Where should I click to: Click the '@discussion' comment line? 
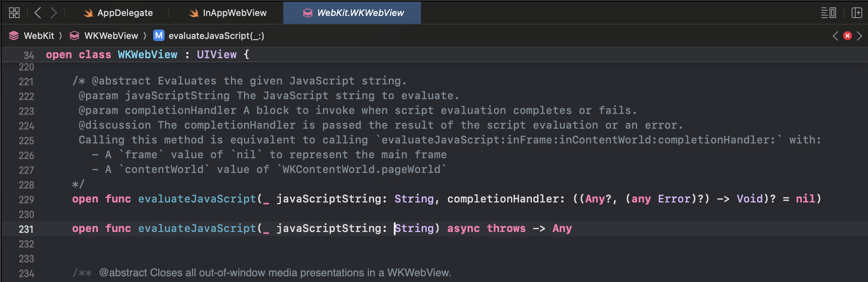click(x=381, y=125)
